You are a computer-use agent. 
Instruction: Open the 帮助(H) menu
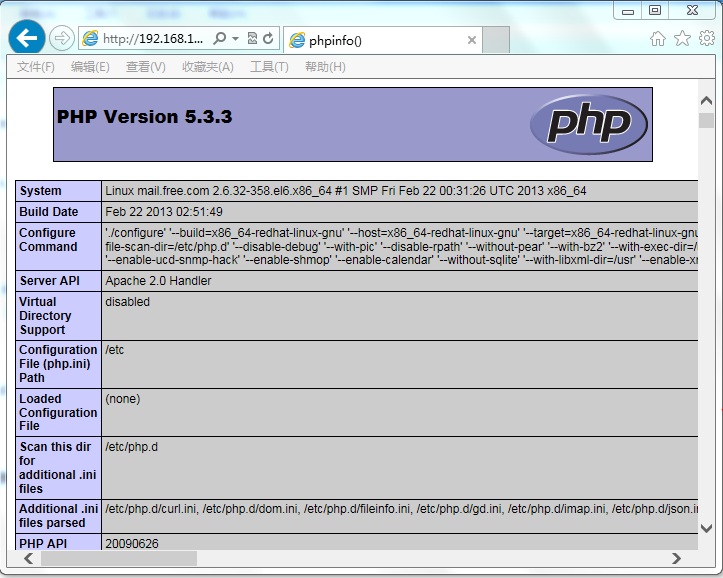[x=325, y=67]
